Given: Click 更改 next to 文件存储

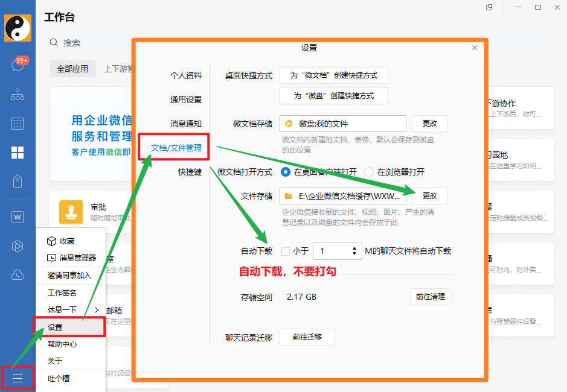Looking at the screenshot, I should coord(429,196).
